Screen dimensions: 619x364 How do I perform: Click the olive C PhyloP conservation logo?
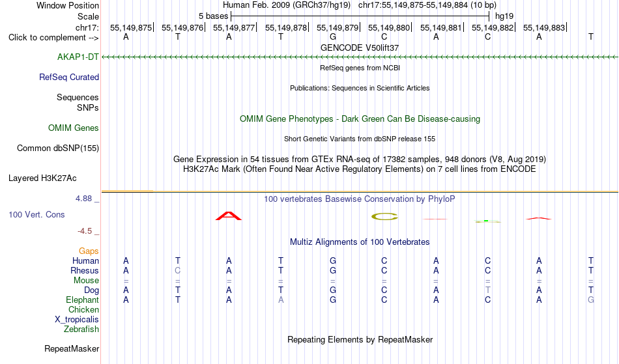[x=384, y=216]
